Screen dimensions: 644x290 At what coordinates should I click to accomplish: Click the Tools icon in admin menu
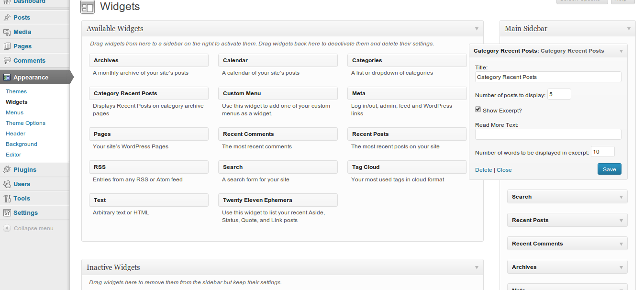7,199
